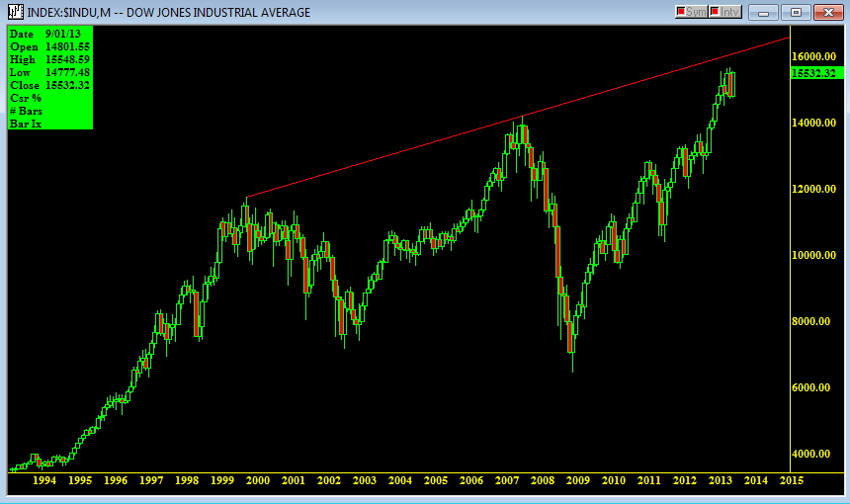This screenshot has width=850, height=504.
Task: Click the 2009 label on time axis
Action: point(578,480)
